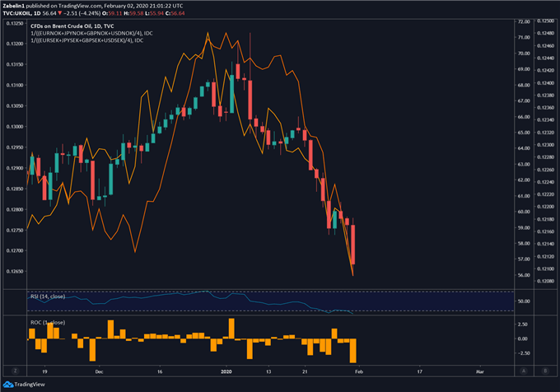
Task: Click the Zabelin1 author name
Action: [13, 6]
